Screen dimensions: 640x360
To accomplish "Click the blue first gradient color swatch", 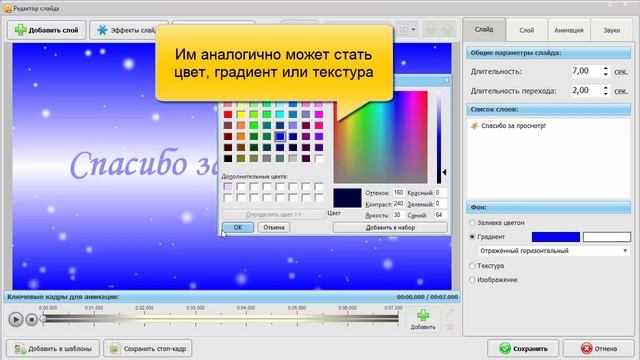I will pyautogui.click(x=556, y=237).
